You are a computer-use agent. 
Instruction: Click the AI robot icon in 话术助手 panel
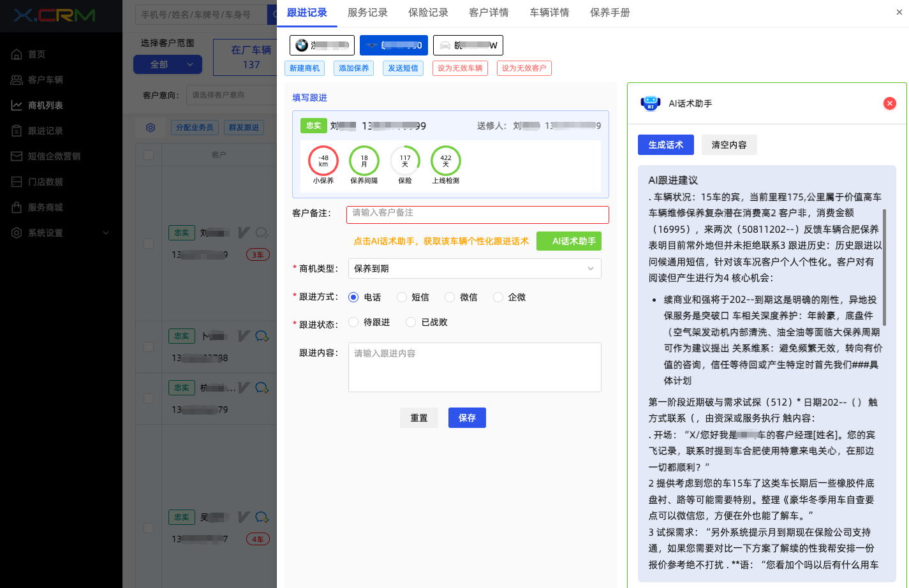tap(650, 103)
